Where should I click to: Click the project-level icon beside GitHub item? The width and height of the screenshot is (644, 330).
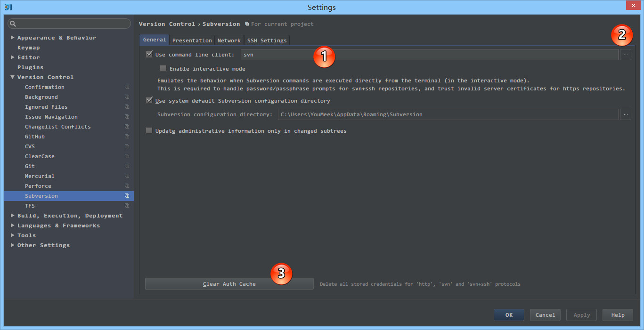tap(127, 137)
